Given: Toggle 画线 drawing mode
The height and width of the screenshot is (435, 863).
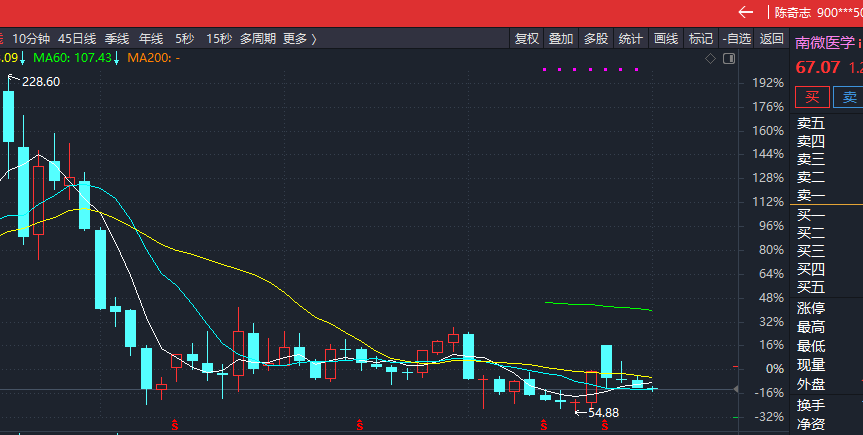Looking at the screenshot, I should [665, 39].
